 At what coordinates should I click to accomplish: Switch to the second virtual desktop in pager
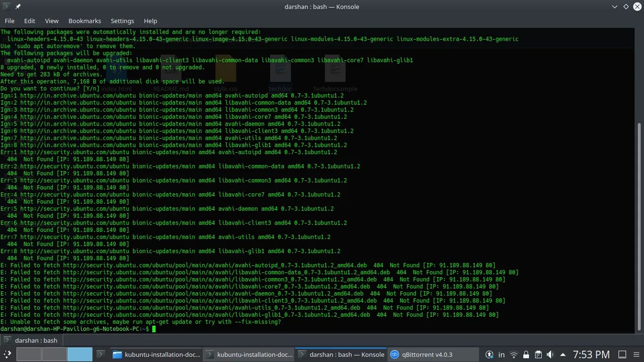pos(54,354)
